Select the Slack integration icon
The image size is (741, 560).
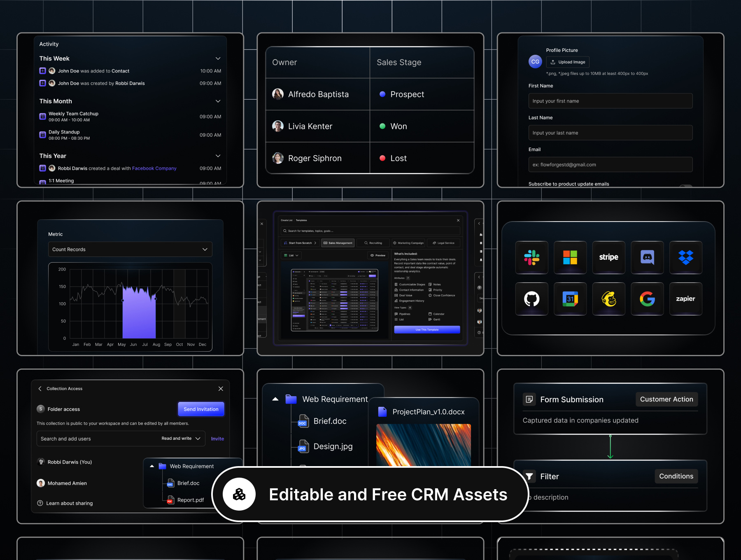pos(531,258)
